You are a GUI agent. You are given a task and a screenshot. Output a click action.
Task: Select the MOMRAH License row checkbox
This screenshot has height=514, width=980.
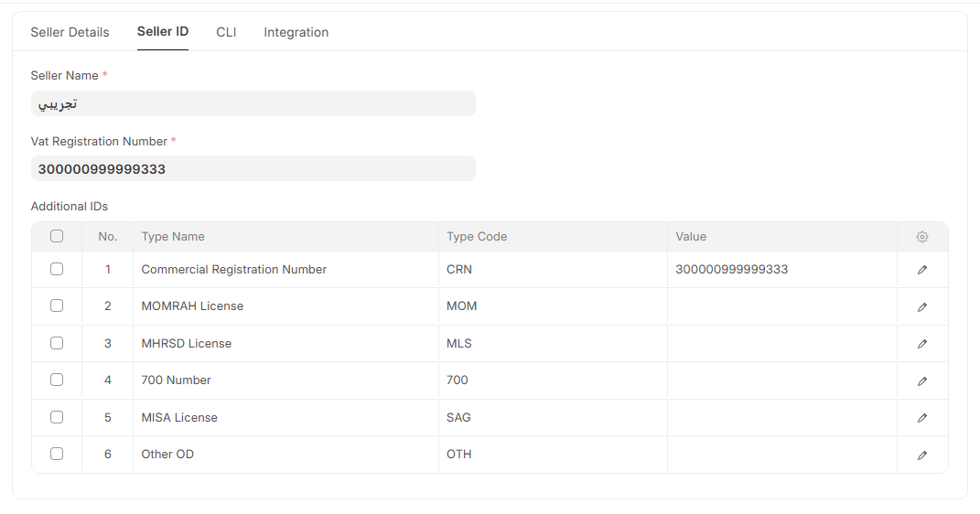click(x=57, y=305)
